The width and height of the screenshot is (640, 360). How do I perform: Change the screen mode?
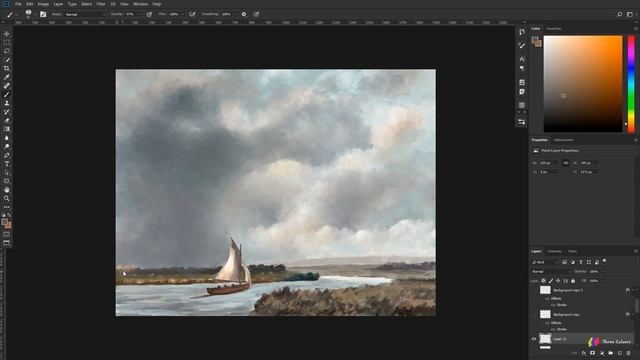tap(7, 242)
